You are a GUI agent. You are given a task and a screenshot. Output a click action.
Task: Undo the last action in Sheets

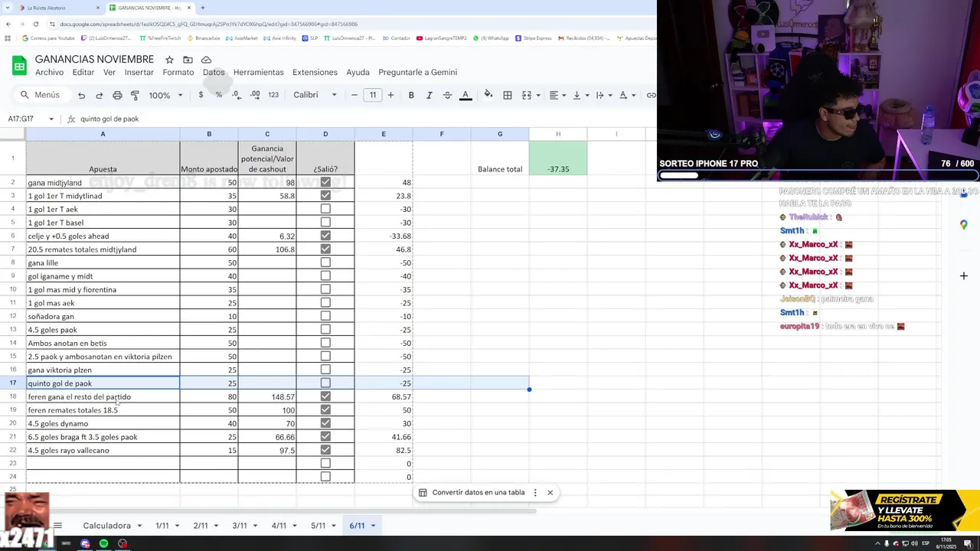(81, 95)
